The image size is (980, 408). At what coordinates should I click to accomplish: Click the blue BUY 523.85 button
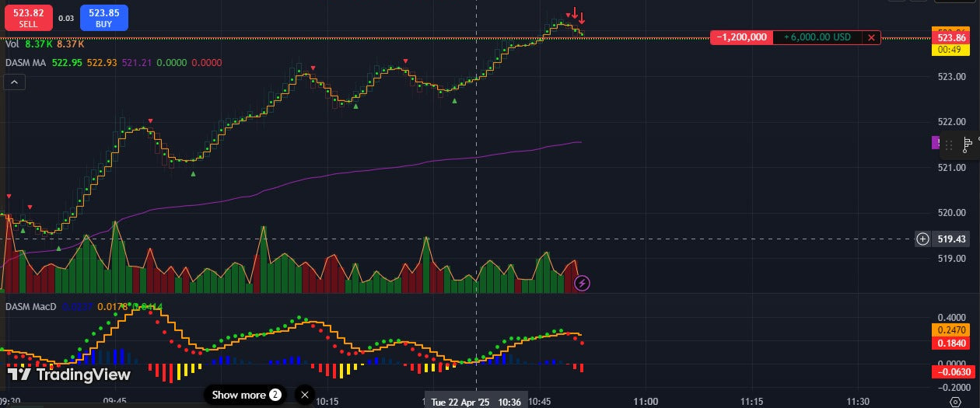pos(103,18)
